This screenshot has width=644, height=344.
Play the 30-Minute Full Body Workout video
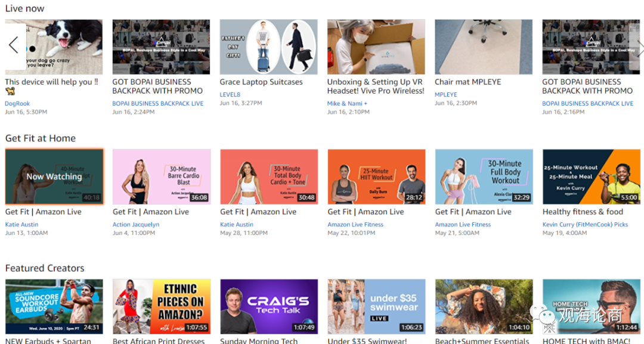coord(484,176)
